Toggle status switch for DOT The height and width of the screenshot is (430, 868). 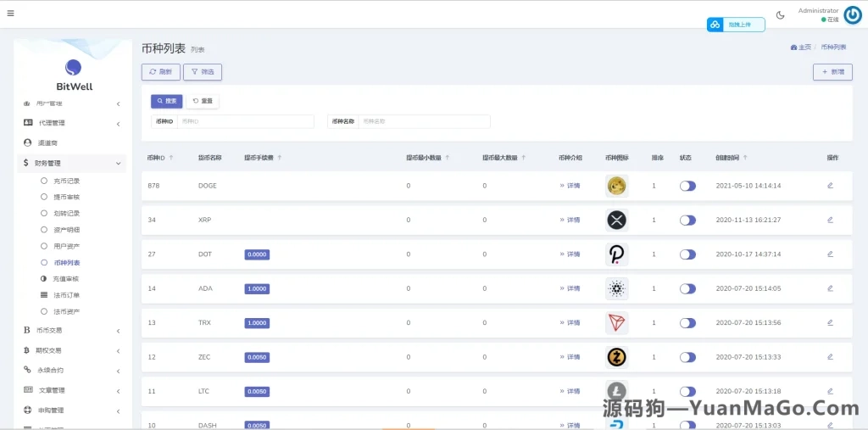coord(687,254)
